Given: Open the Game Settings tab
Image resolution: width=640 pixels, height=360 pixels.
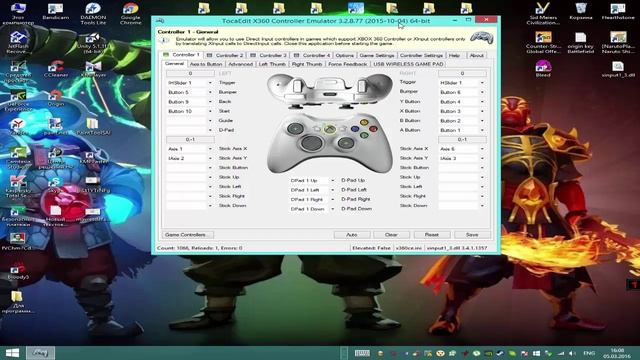Looking at the screenshot, I should [x=377, y=55].
